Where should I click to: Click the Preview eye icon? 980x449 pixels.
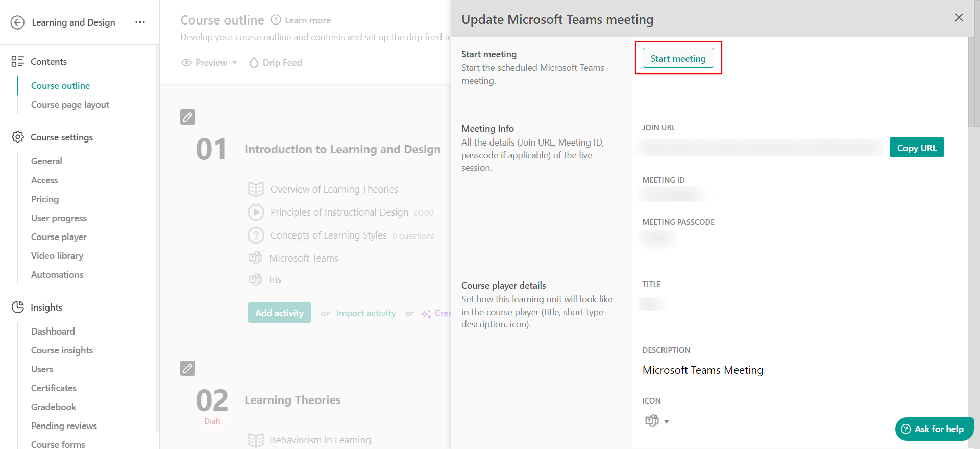click(187, 63)
